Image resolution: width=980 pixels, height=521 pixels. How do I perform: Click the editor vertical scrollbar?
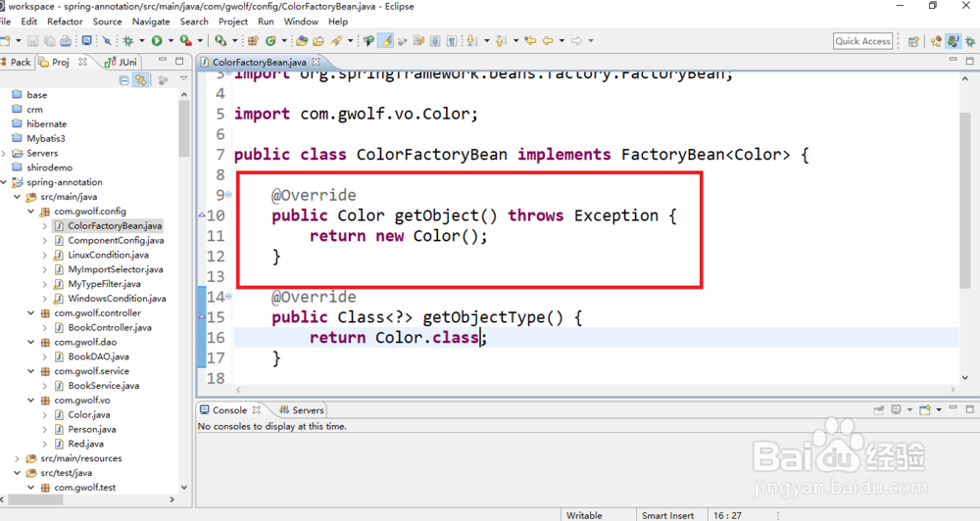pyautogui.click(x=965, y=200)
